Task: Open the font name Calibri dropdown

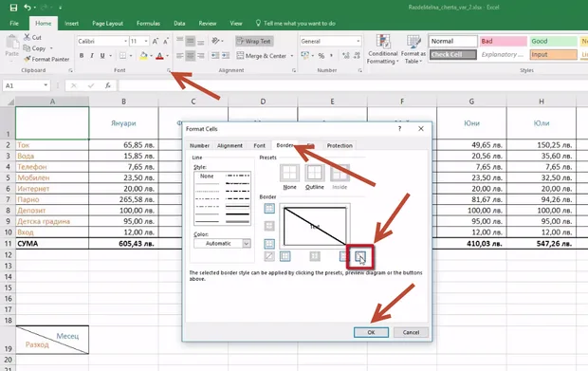Action: tap(125, 41)
